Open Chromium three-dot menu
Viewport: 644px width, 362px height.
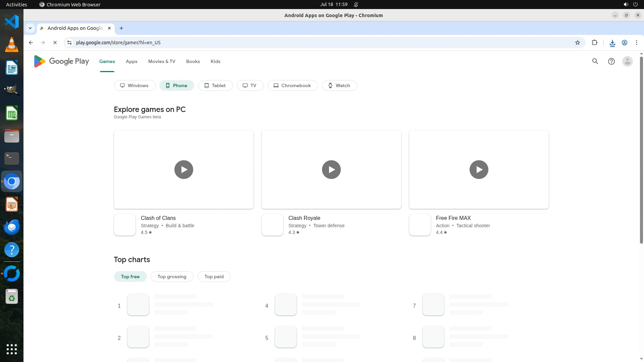[x=636, y=43]
